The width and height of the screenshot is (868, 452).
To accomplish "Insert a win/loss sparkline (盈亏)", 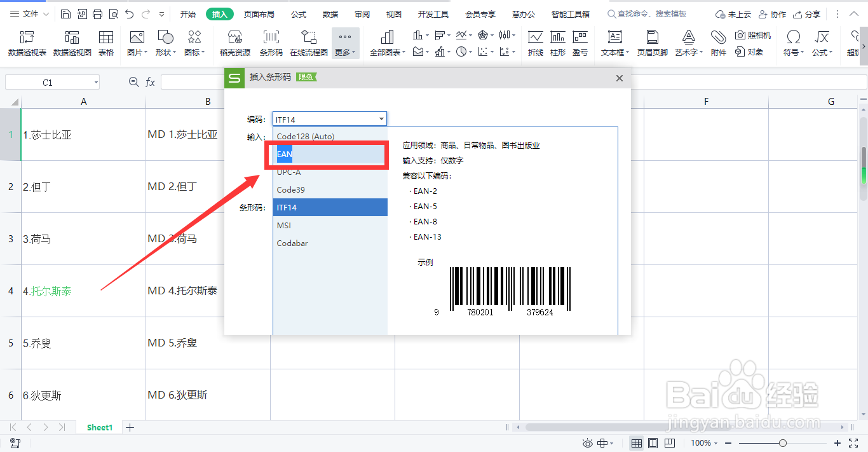I will click(580, 44).
